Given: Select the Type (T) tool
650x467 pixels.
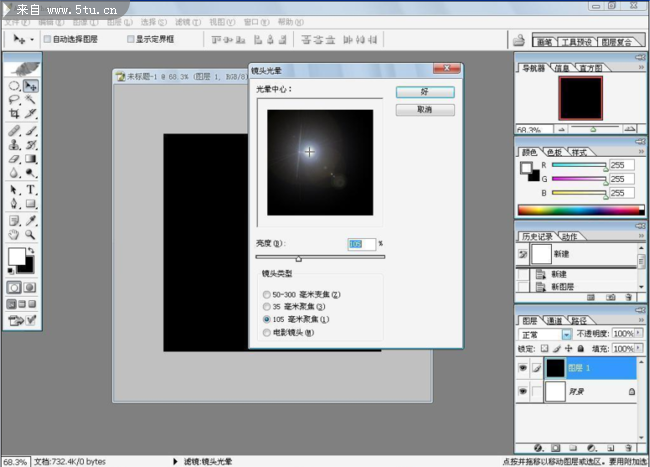Looking at the screenshot, I should [31, 189].
